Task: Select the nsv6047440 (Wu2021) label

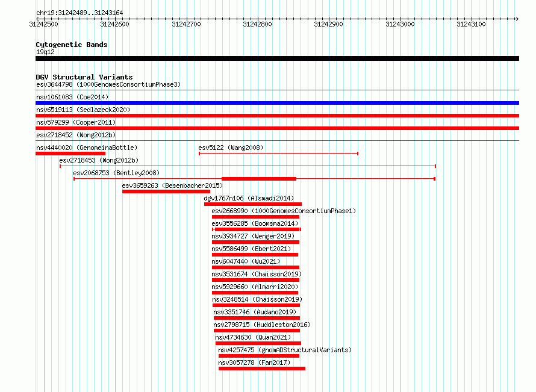Action: 246,261
